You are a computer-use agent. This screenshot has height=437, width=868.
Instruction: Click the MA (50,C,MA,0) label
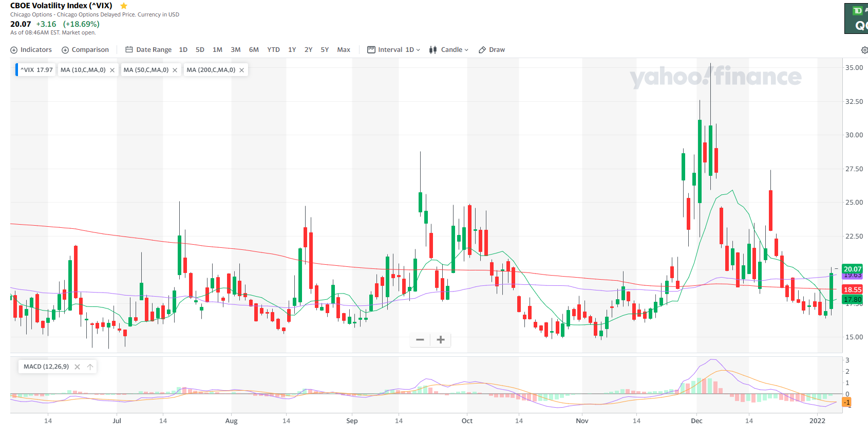point(146,70)
